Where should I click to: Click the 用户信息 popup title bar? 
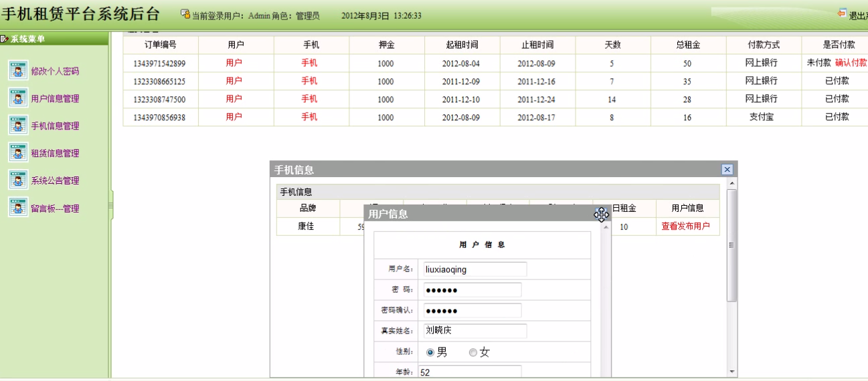(488, 214)
